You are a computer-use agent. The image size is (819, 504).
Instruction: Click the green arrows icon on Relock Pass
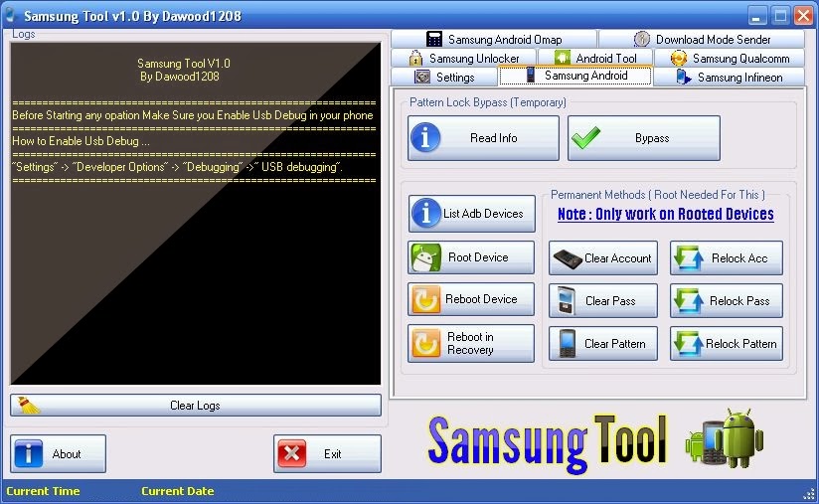[688, 301]
